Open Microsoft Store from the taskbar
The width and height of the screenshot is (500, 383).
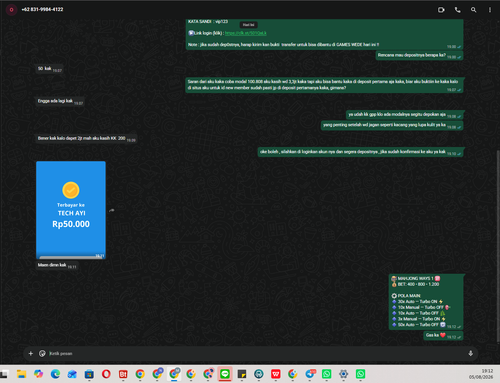click(x=89, y=374)
